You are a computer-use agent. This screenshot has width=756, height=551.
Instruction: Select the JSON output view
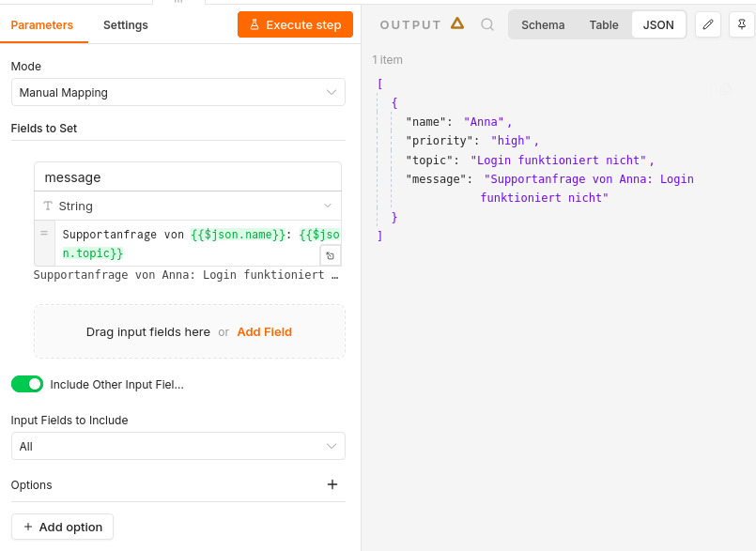[x=658, y=24]
